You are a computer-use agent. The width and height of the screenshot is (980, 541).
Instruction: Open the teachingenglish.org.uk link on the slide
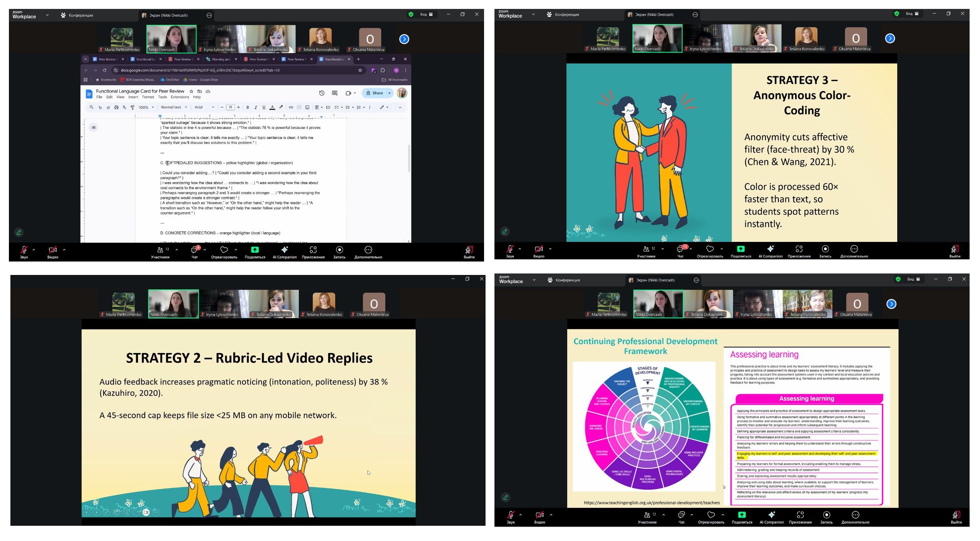point(651,503)
